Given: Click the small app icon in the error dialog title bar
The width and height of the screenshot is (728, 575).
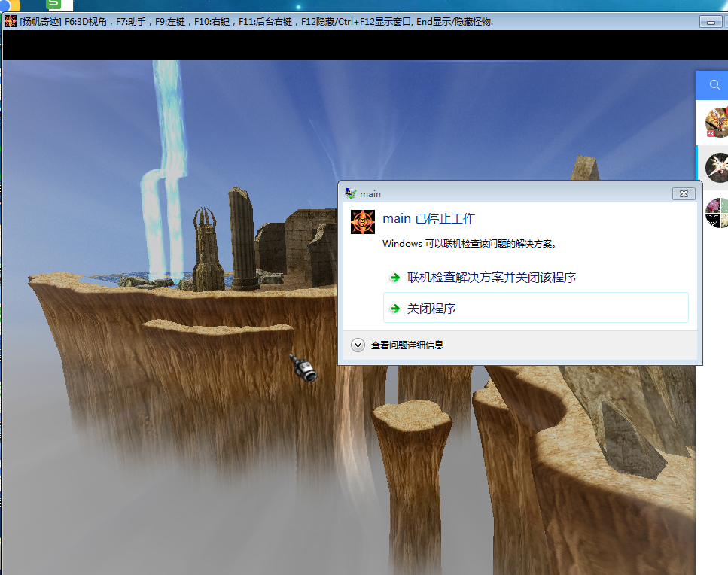Looking at the screenshot, I should pyautogui.click(x=351, y=193).
